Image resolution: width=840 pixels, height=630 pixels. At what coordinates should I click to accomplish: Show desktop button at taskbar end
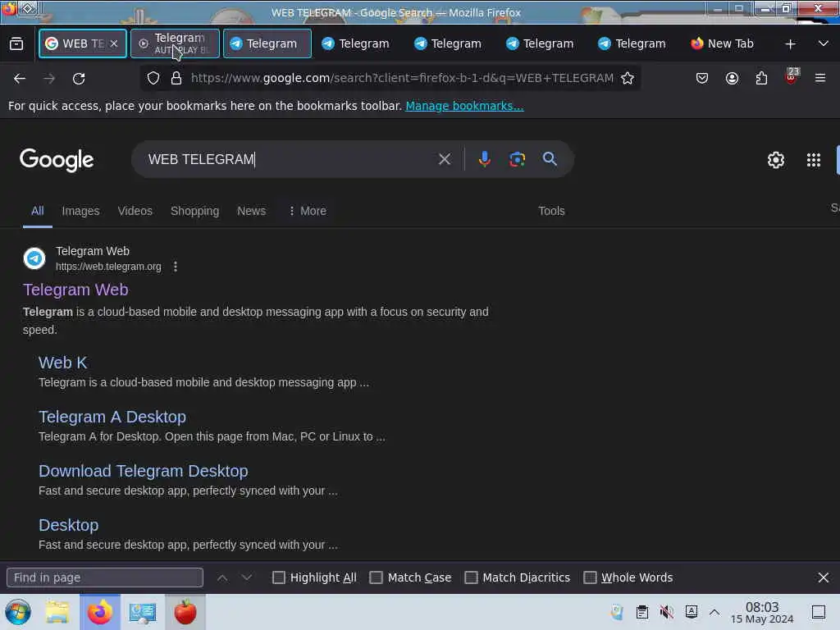[818, 612]
